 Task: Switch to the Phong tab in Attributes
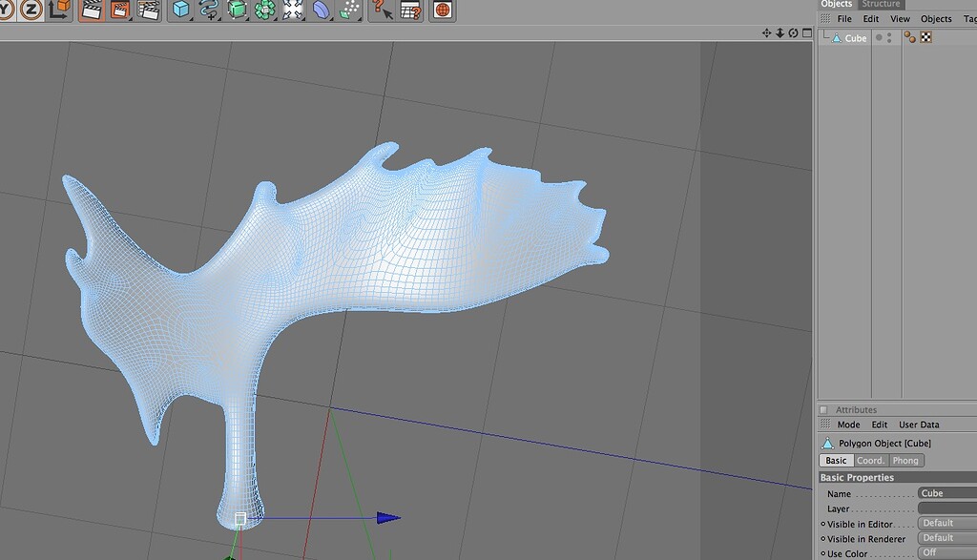(904, 460)
